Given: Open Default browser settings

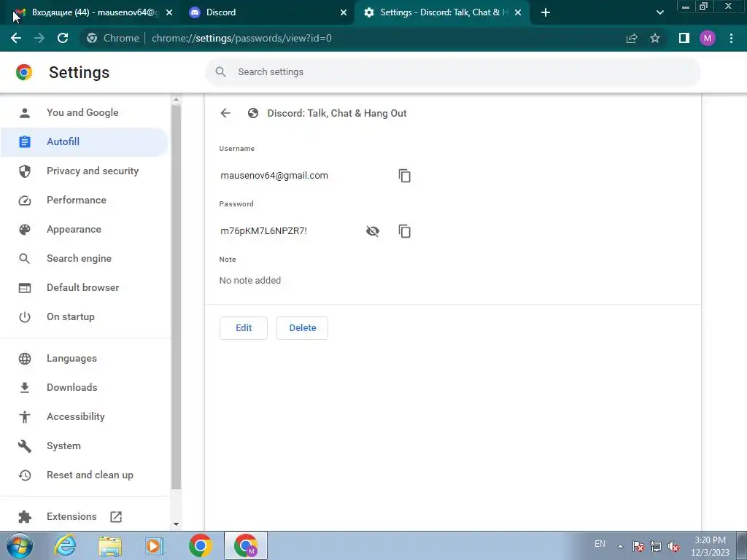Looking at the screenshot, I should [x=84, y=287].
